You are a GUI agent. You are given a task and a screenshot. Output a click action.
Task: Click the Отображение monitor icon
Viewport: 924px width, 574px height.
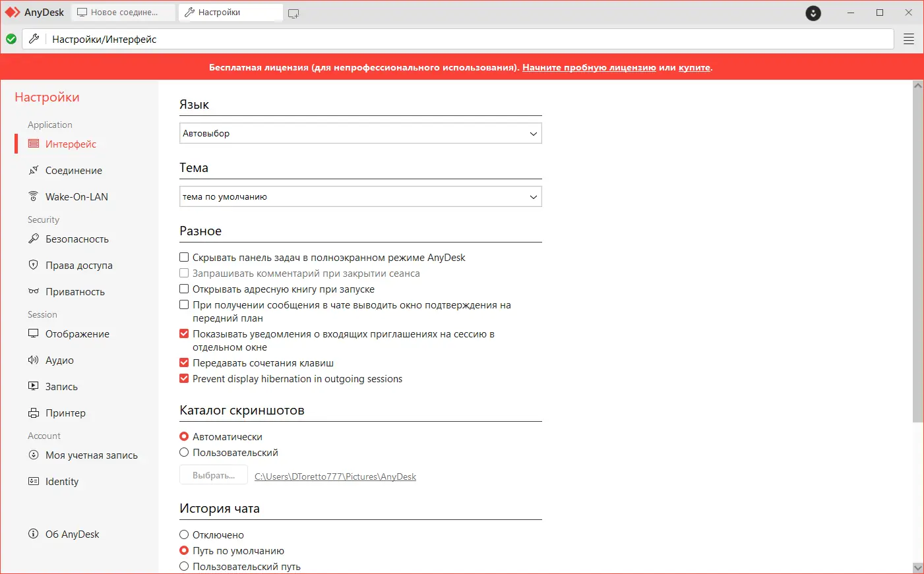click(x=34, y=333)
